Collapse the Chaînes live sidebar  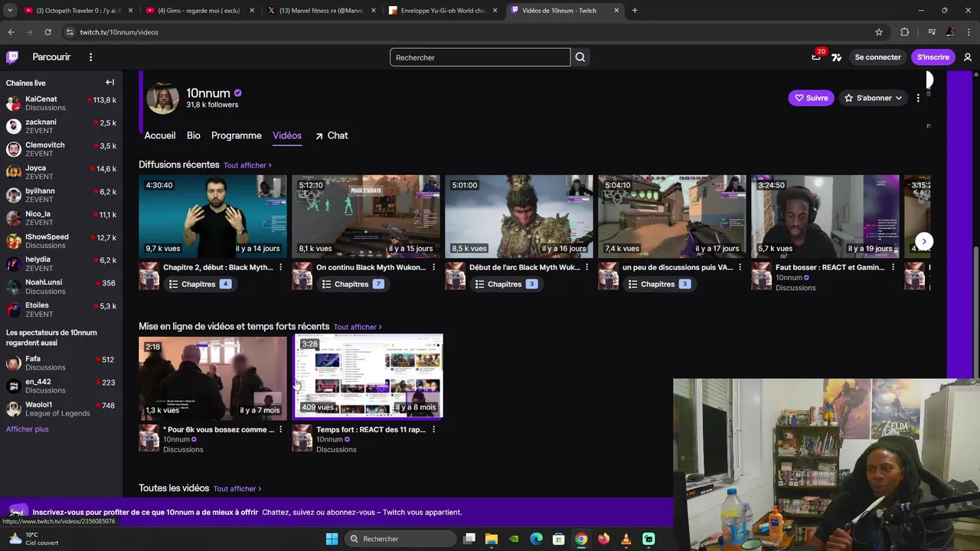click(x=109, y=83)
